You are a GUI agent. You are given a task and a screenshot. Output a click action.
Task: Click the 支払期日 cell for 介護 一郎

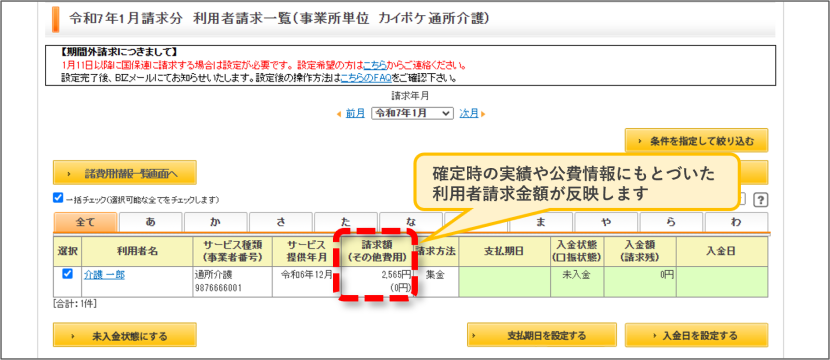pos(504,282)
